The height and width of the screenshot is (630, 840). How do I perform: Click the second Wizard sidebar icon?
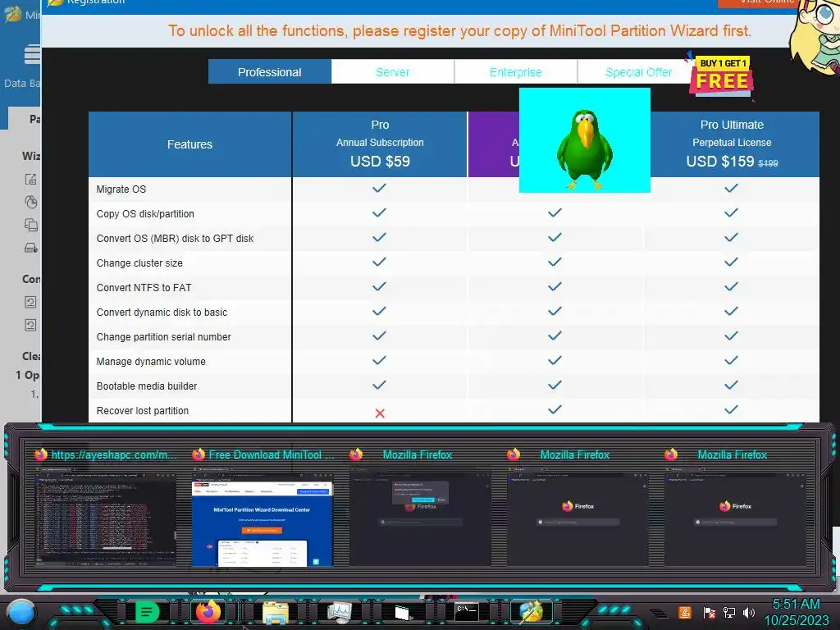pos(31,202)
